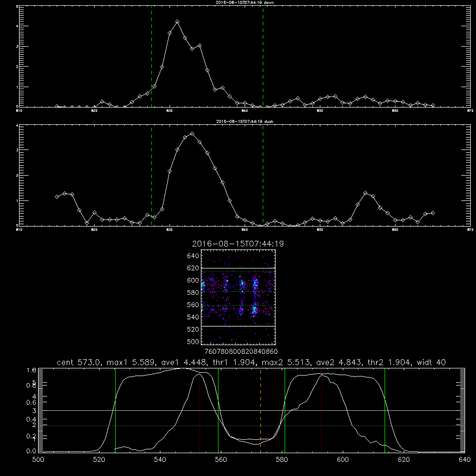Open the colored spectrogram image thumbnail
This screenshot has height=476, width=476.
click(238, 297)
